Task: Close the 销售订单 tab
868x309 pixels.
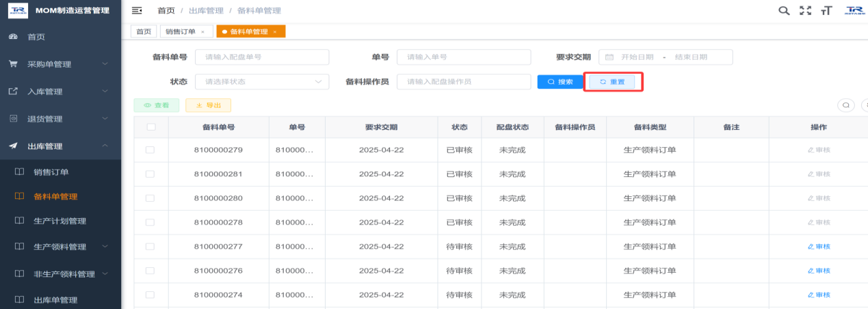Action: [x=202, y=31]
